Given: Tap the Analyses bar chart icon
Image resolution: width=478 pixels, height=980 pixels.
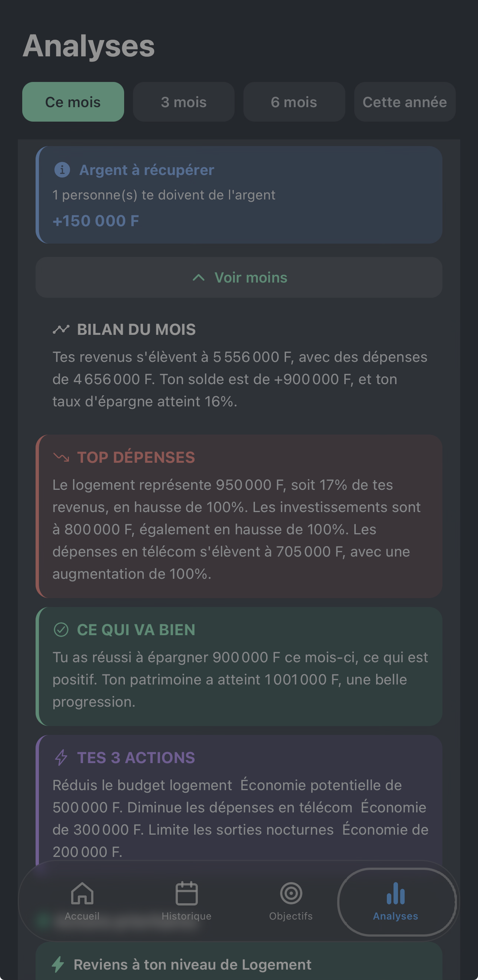Looking at the screenshot, I should tap(395, 893).
